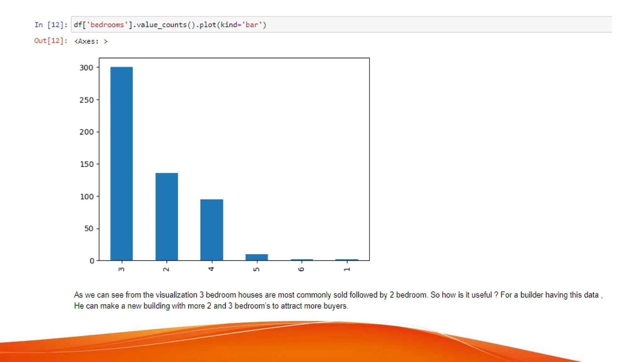Image resolution: width=644 pixels, height=362 pixels.
Task: Click the <Axes: > output text
Action: click(x=91, y=41)
